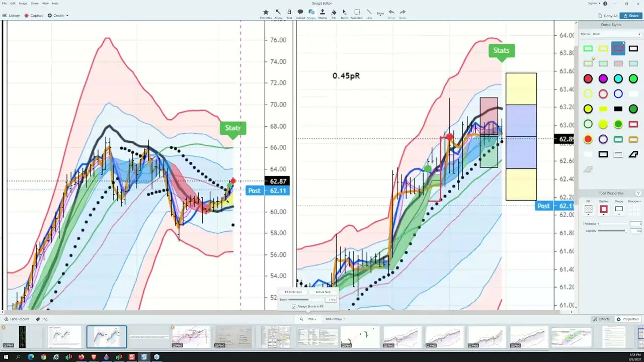Viewport: 644px width, 362px height.
Task: Select the Arrow tool
Action: [278, 14]
